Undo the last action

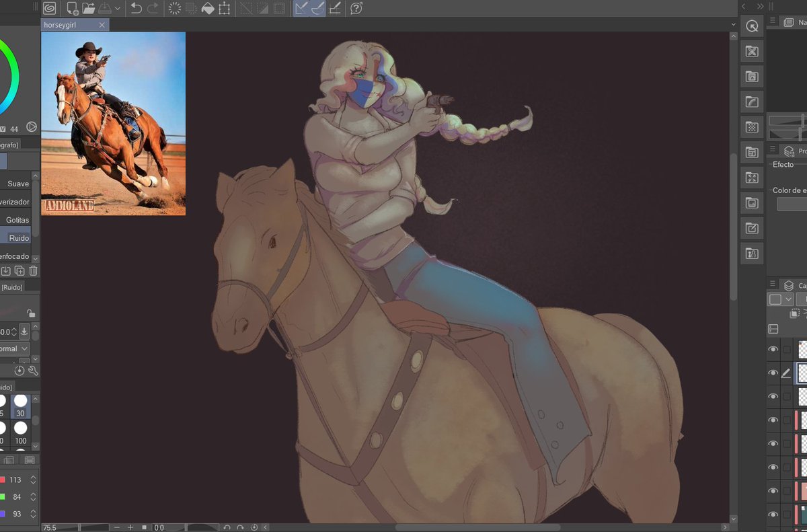pyautogui.click(x=136, y=8)
